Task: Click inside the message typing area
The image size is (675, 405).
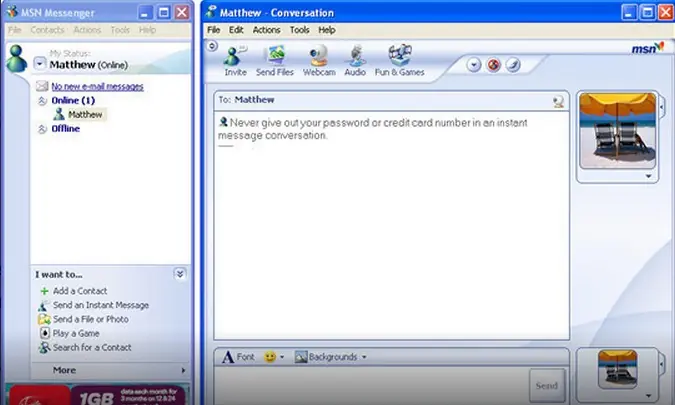Action: tap(371, 385)
